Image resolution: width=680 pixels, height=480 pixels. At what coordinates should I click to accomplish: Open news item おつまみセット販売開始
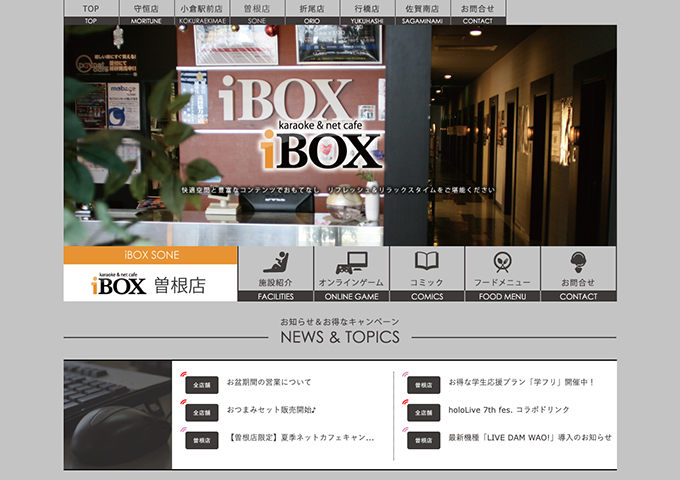click(x=271, y=410)
